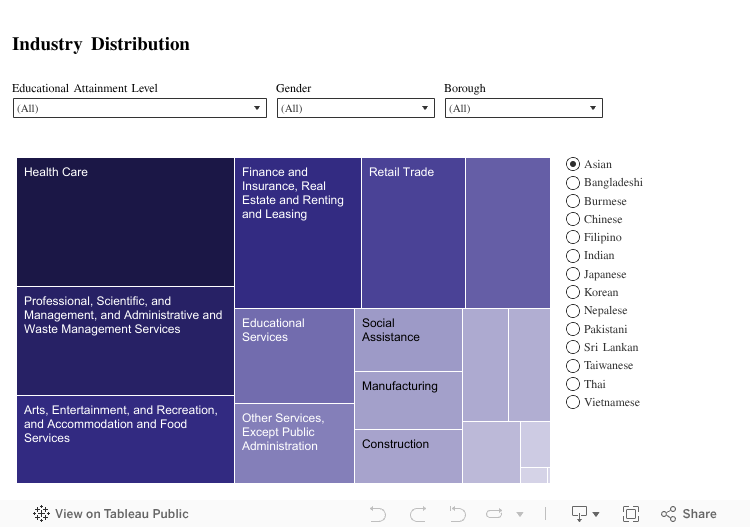
Task: Select the Korean radio option
Action: tap(573, 292)
